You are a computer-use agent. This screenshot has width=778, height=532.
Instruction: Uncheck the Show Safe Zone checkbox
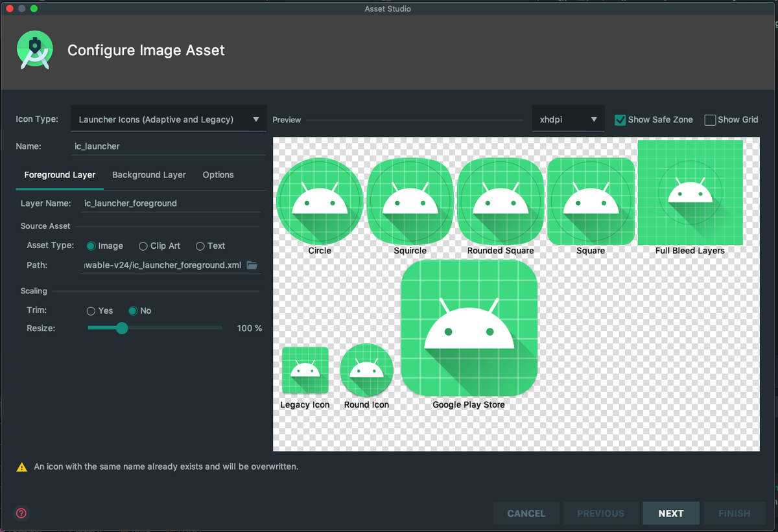click(x=620, y=120)
